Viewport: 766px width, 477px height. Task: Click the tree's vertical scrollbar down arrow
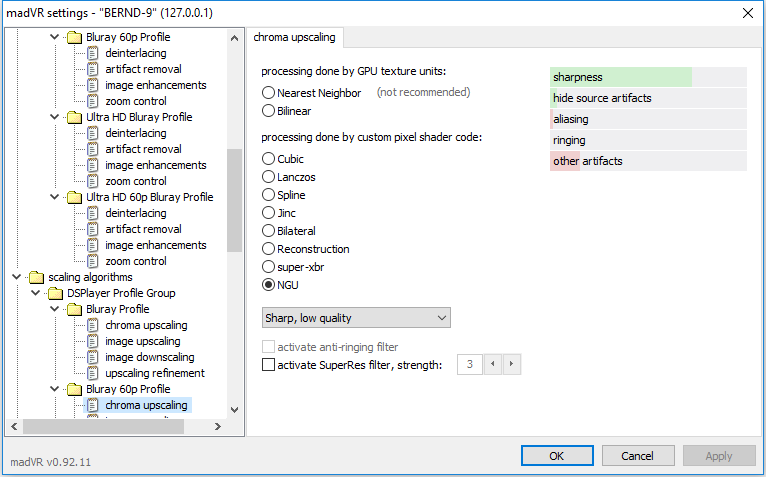click(x=234, y=410)
